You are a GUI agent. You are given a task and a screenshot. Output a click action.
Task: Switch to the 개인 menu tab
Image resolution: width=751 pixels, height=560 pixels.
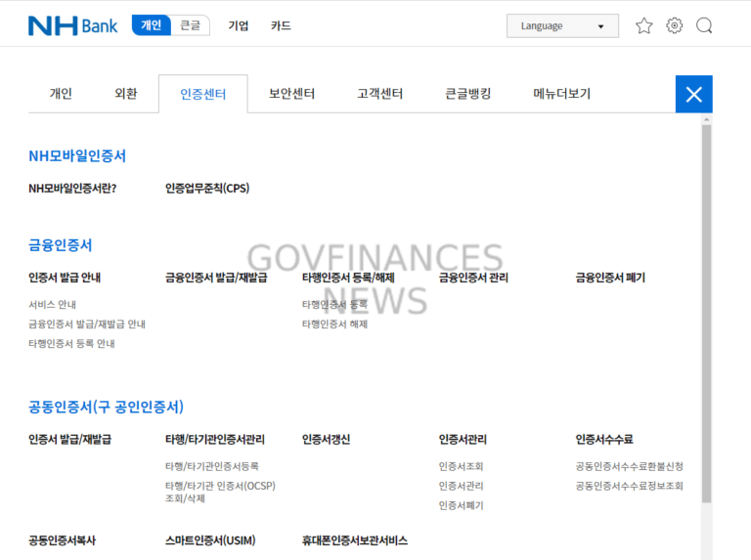[61, 94]
